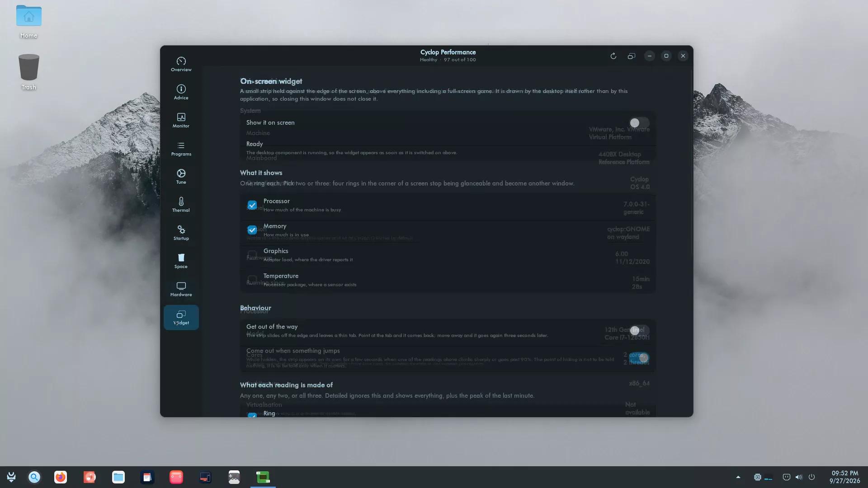Open the file manager from the taskbar
The width and height of the screenshot is (868, 488).
pyautogui.click(x=118, y=477)
